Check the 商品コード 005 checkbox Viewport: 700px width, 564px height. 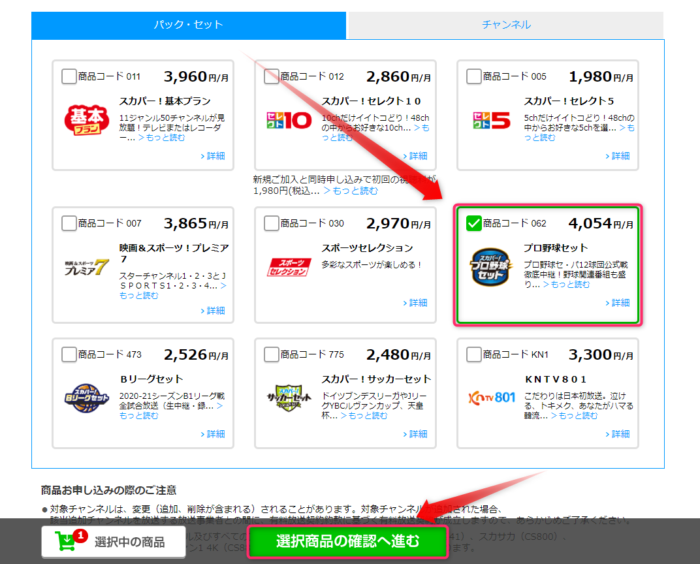474,76
